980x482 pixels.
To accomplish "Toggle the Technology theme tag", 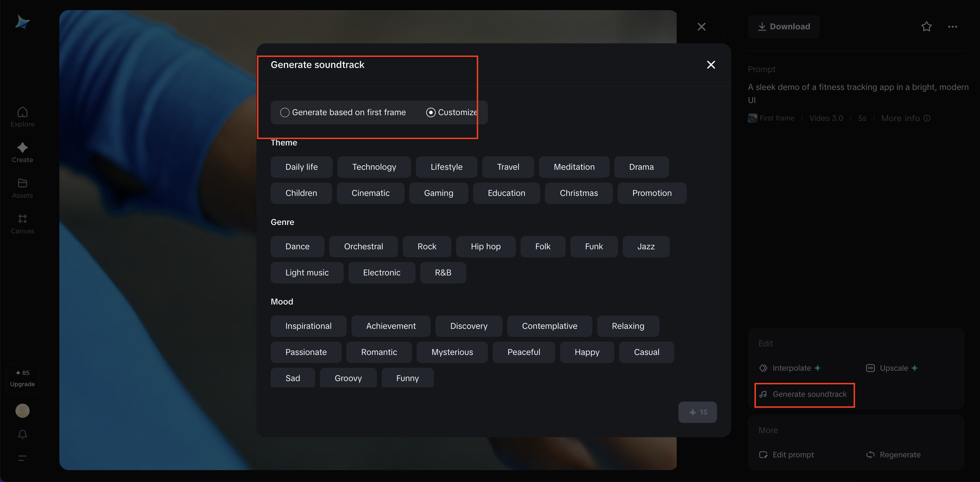I will [x=374, y=167].
